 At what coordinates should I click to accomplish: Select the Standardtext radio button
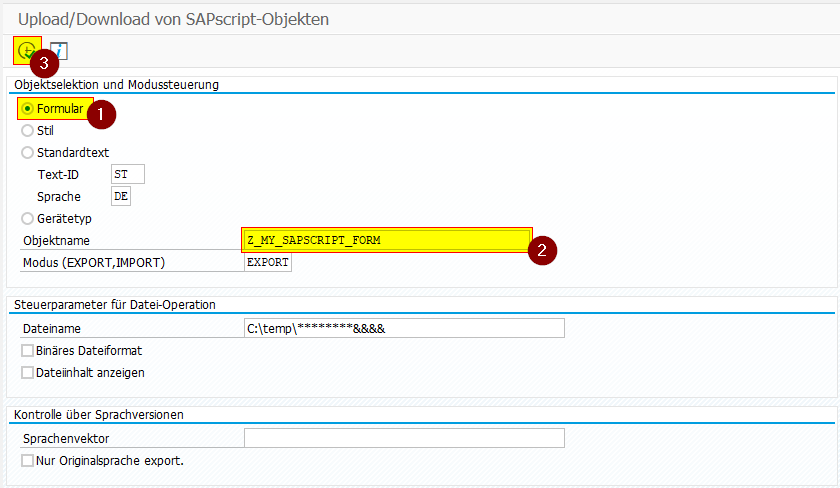[27, 153]
